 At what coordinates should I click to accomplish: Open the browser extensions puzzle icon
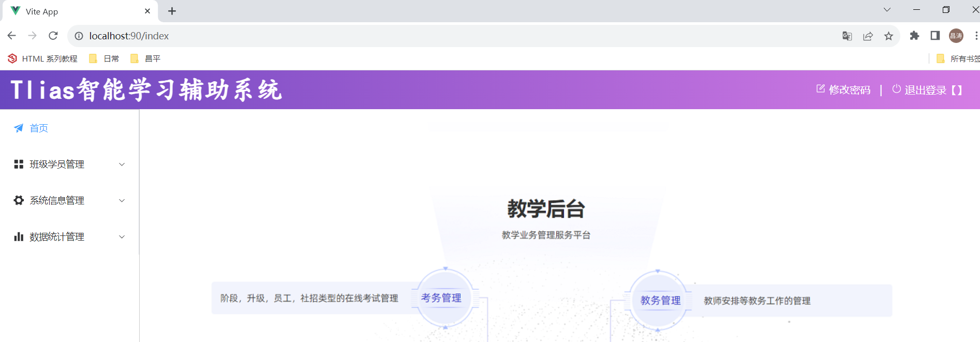914,36
